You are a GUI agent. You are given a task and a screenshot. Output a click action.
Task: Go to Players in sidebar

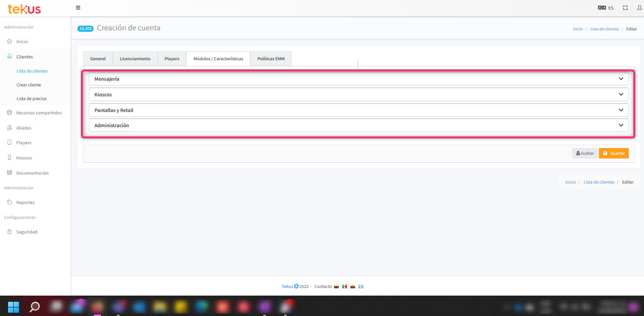(24, 143)
